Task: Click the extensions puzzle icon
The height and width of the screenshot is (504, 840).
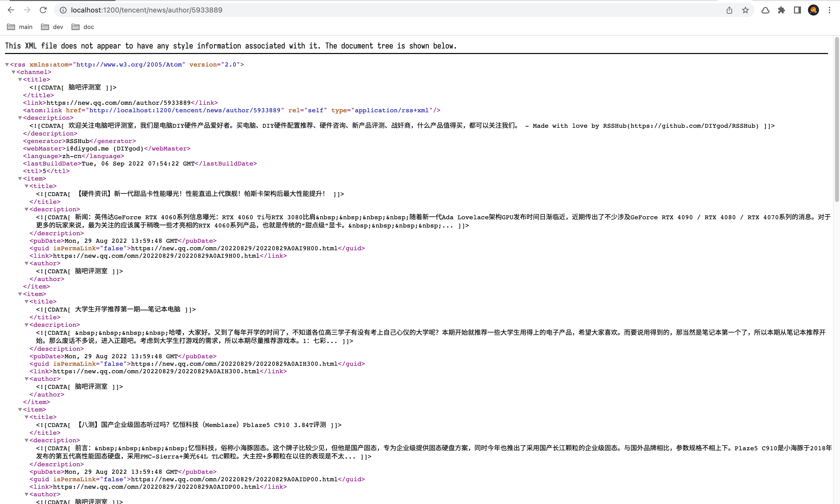Action: [x=781, y=10]
